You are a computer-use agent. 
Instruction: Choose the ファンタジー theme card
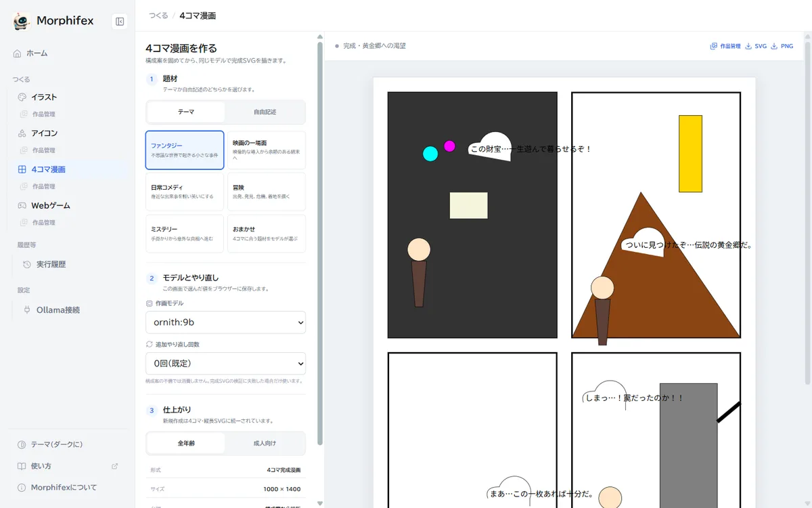click(185, 150)
